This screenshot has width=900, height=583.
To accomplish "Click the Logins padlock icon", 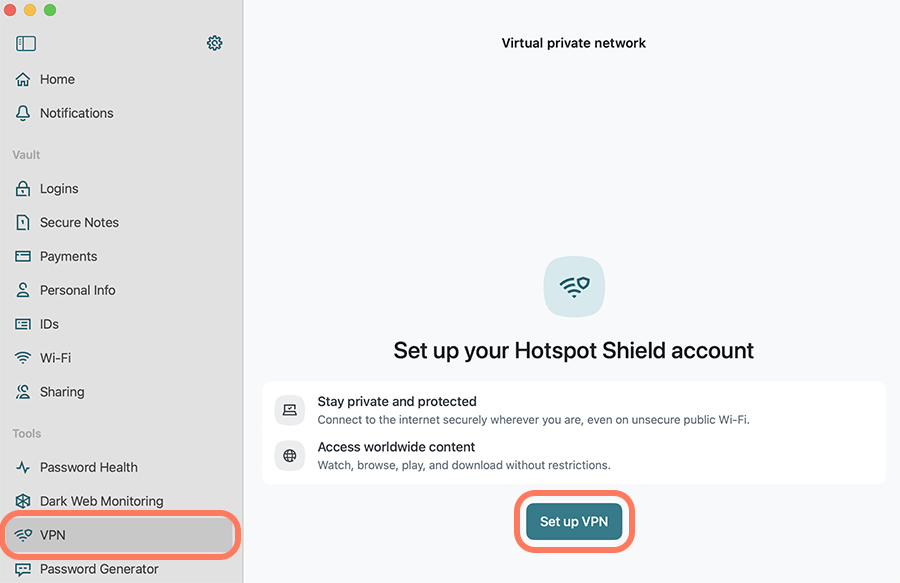I will click(23, 188).
